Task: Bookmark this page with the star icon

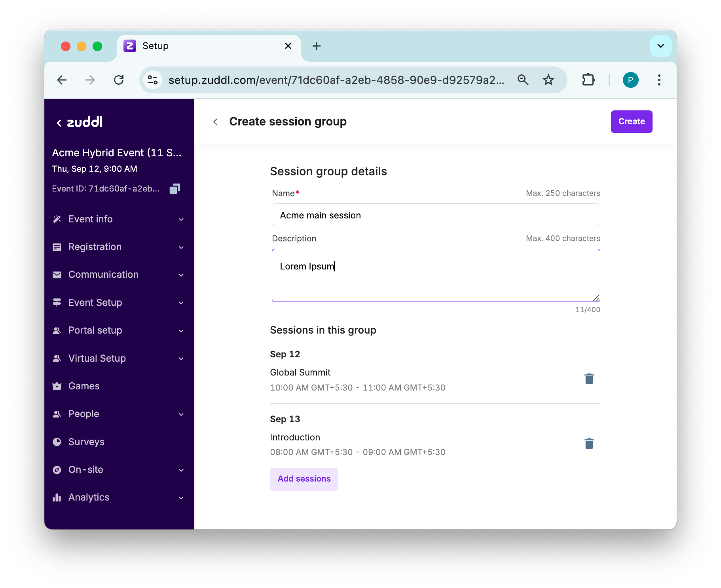Action: pos(548,80)
